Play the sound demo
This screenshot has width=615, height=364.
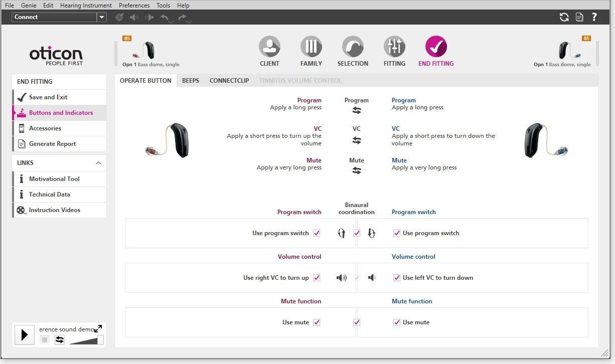[x=25, y=335]
